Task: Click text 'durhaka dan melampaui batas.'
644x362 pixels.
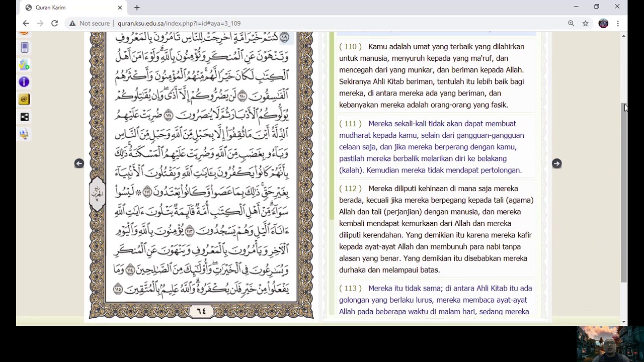Action: [x=389, y=270]
